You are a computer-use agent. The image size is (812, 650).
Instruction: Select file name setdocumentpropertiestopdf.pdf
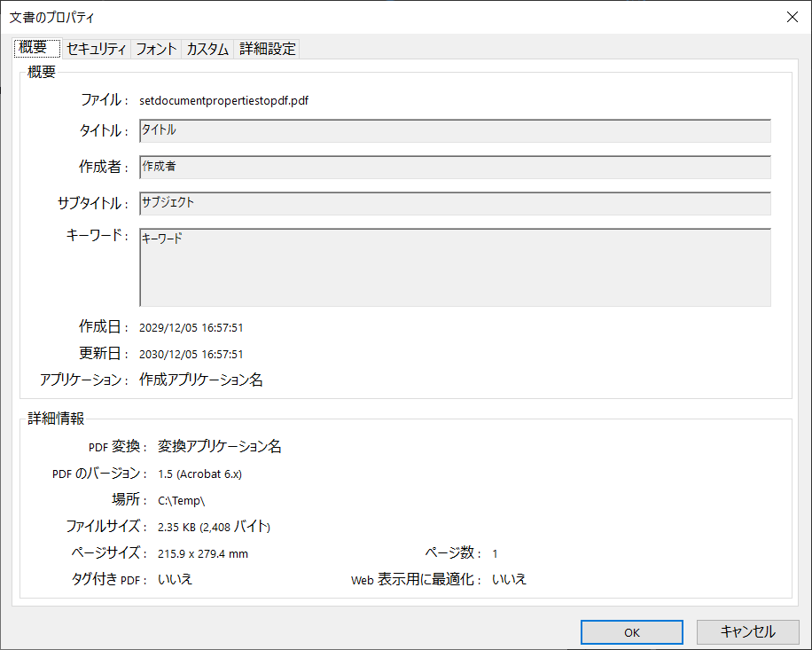click(x=223, y=100)
